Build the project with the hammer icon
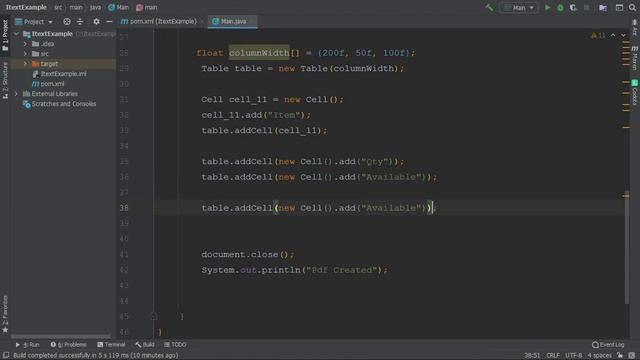Viewport: 640px width, 360px height. point(489,7)
